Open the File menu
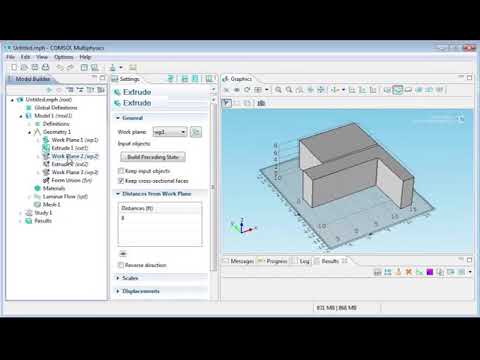 10,57
